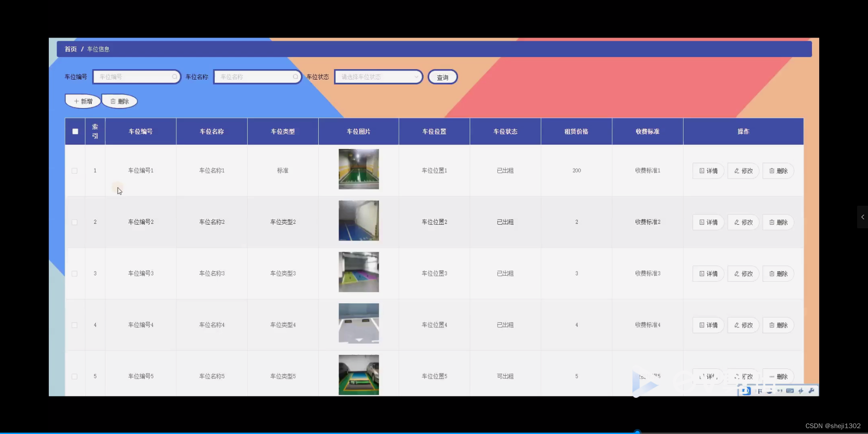Click the pencil icon on row 1's 修改 button
The image size is (868, 434).
coord(736,170)
